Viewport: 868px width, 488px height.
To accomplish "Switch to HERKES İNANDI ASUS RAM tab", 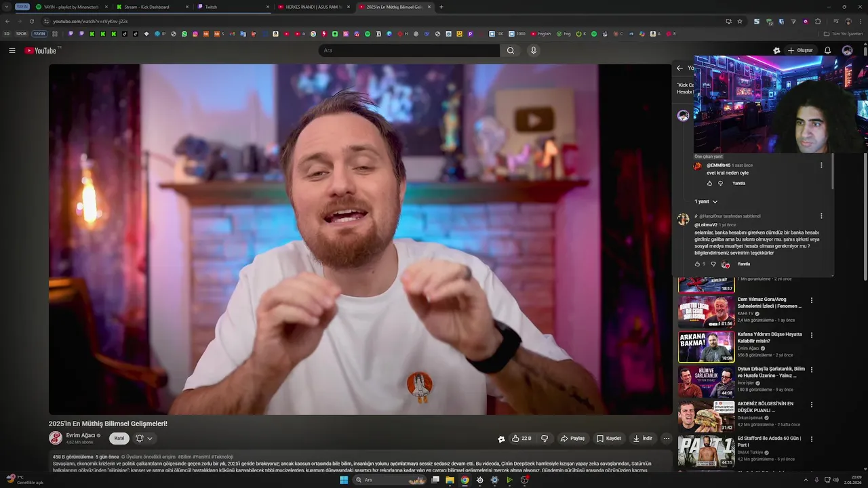I will 314,7.
